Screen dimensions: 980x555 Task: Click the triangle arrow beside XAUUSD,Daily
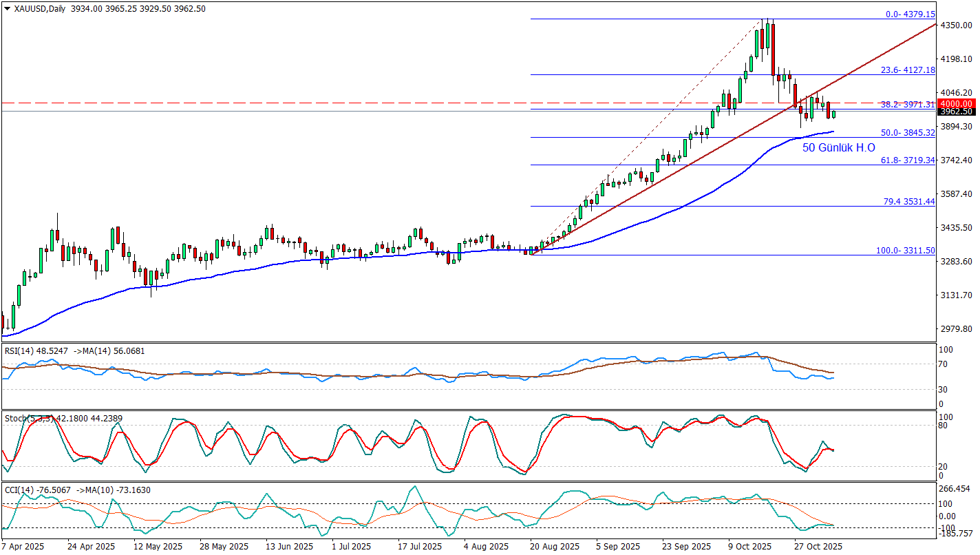[x=7, y=9]
